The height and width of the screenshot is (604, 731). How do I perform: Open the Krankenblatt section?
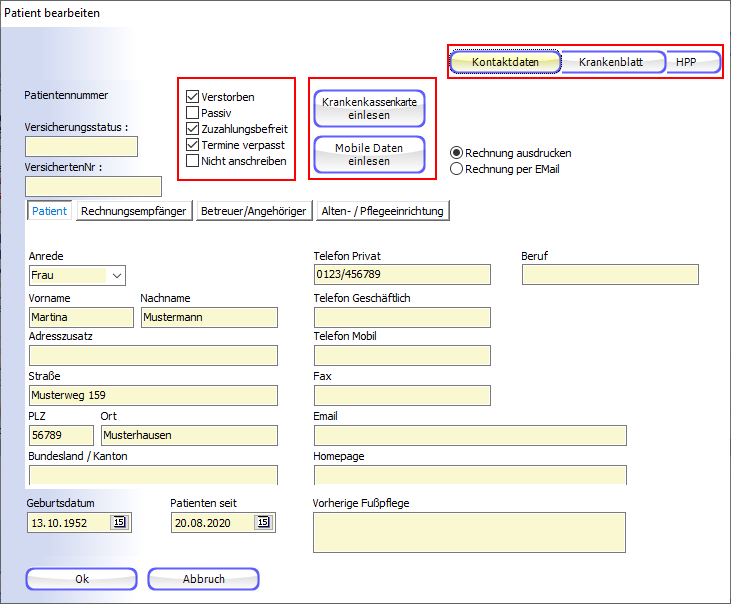pos(613,62)
